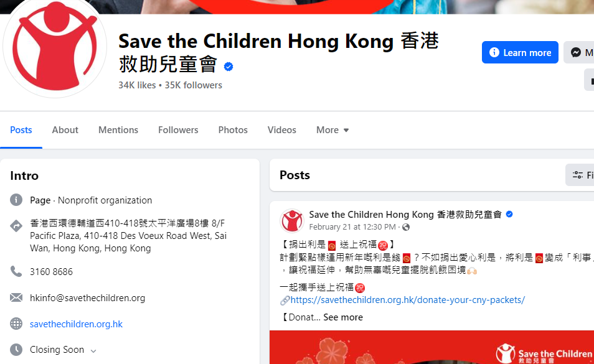
Task: Click the post author avatar thumbnail
Action: pos(291,220)
